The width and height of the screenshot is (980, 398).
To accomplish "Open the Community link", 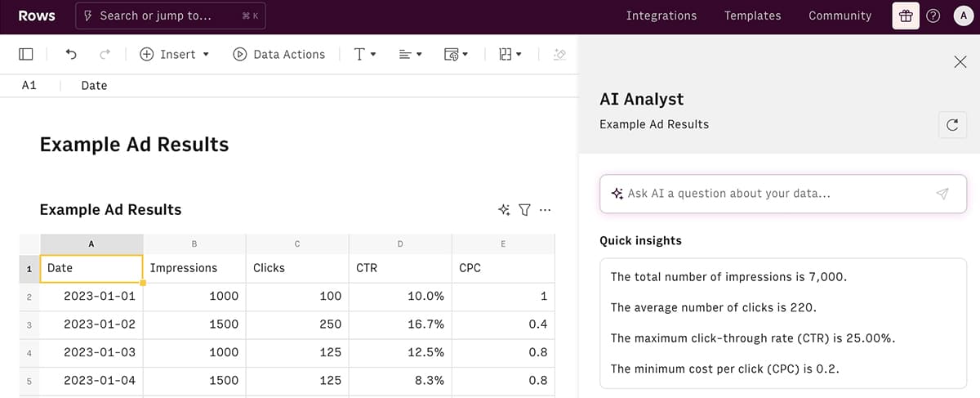I will [x=840, y=16].
